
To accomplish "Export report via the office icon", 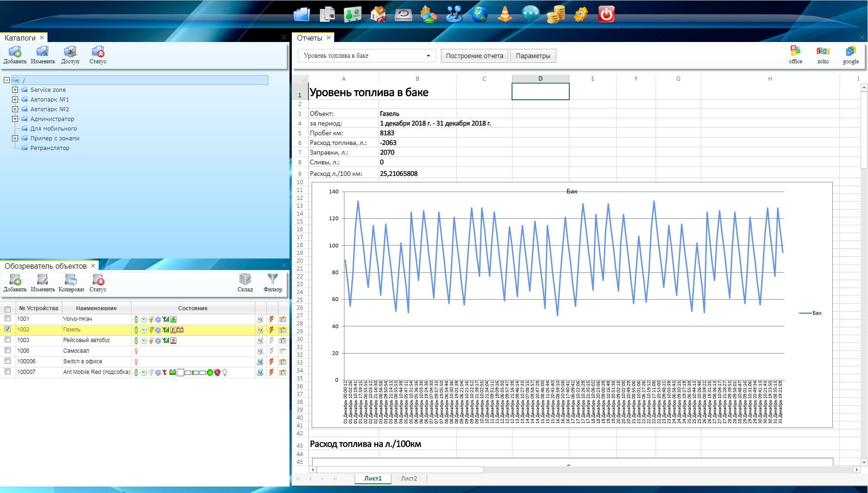I will 795,54.
